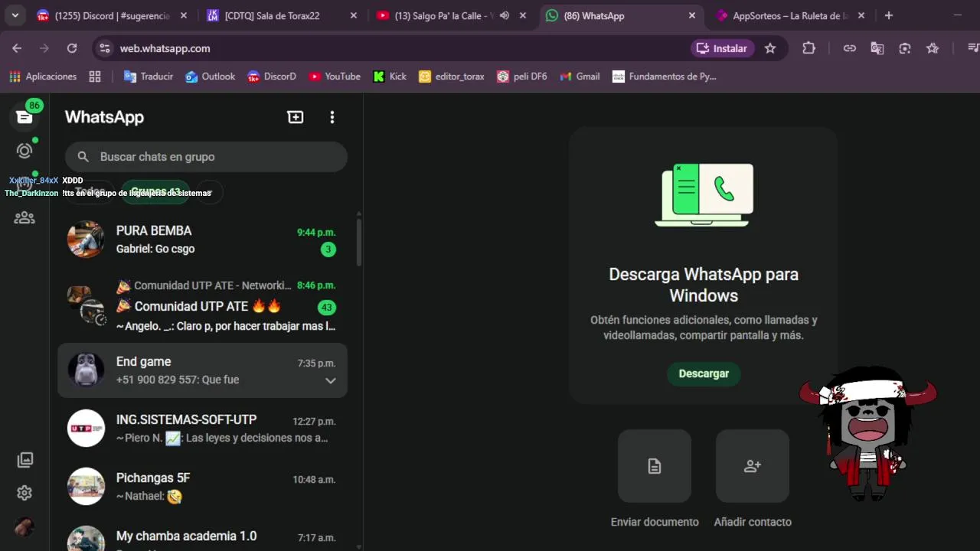The width and height of the screenshot is (980, 551).
Task: Open the DiscorD bookmark
Action: point(272,77)
